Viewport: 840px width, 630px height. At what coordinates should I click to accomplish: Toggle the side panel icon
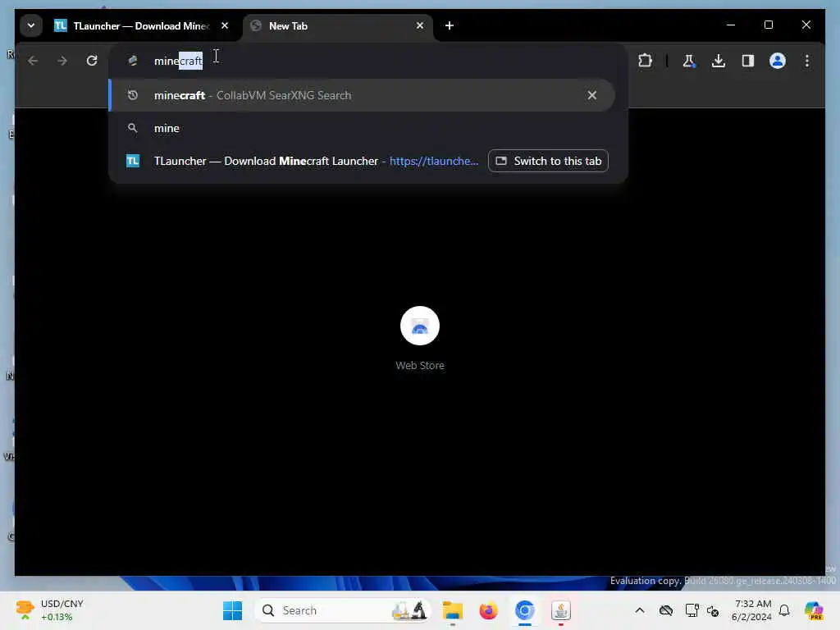[x=748, y=61]
